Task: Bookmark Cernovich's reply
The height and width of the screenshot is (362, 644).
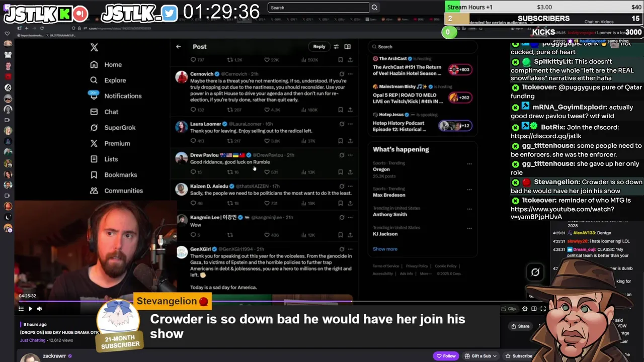Action: [341, 110]
